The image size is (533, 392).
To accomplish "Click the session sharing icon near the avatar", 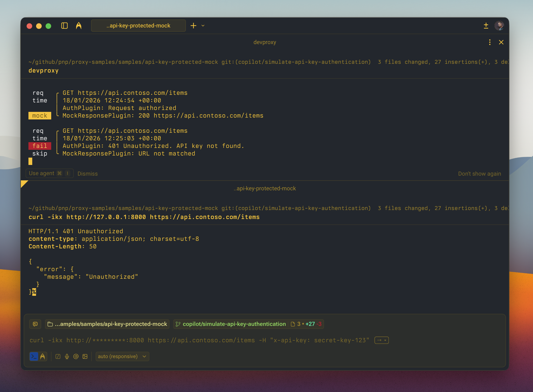I will [x=486, y=26].
